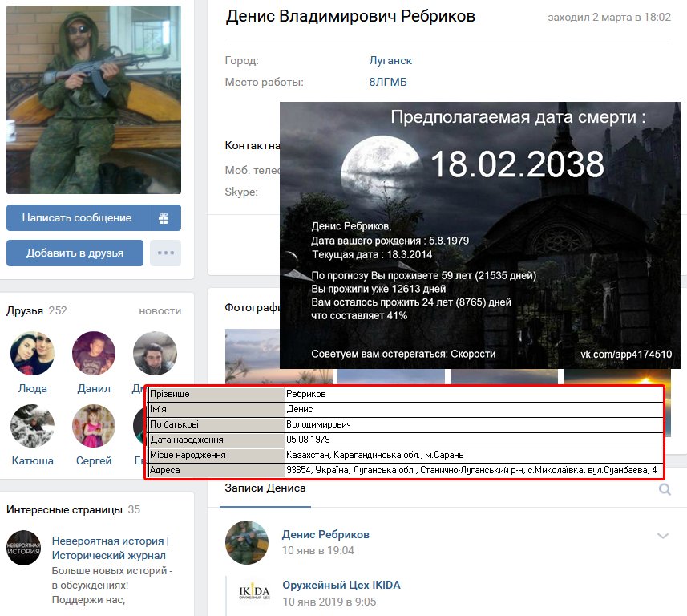Image resolution: width=687 pixels, height=616 pixels.
Task: Open post timestamp '10 янв в 19:04'
Action: click(318, 551)
